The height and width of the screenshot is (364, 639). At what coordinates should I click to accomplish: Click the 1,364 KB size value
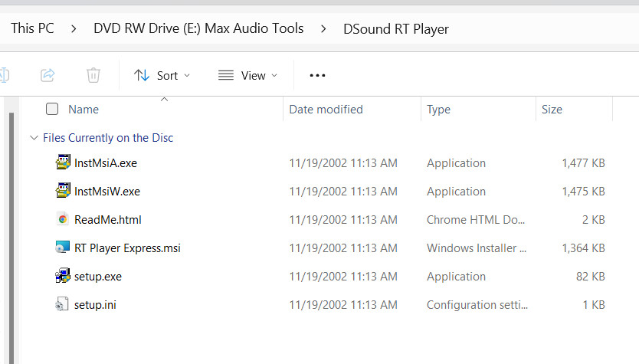[x=583, y=248]
